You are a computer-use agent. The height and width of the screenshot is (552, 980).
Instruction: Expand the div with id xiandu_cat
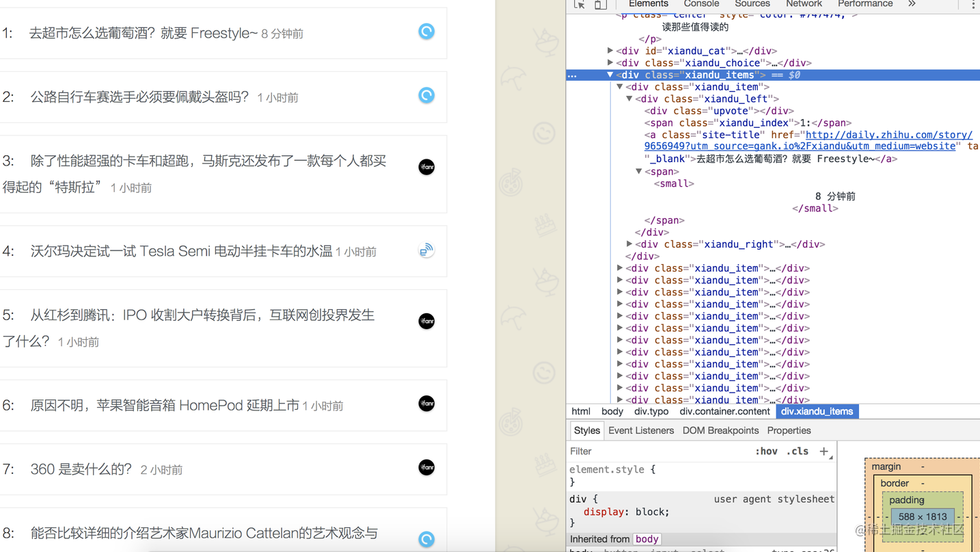(610, 50)
